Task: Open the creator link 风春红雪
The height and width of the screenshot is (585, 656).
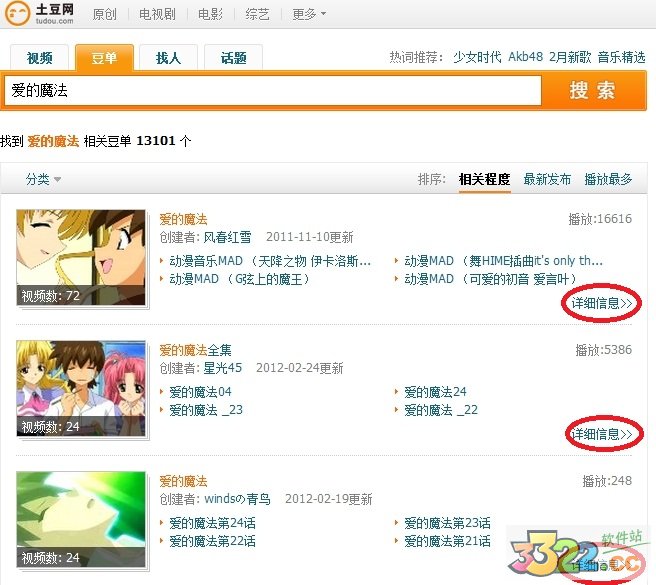Action: pos(227,237)
